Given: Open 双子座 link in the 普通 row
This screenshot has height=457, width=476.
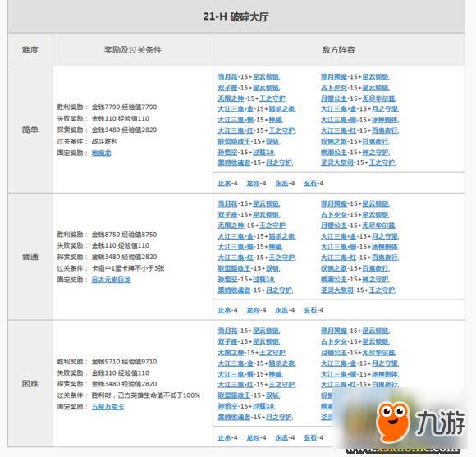Looking at the screenshot, I should point(227,215).
